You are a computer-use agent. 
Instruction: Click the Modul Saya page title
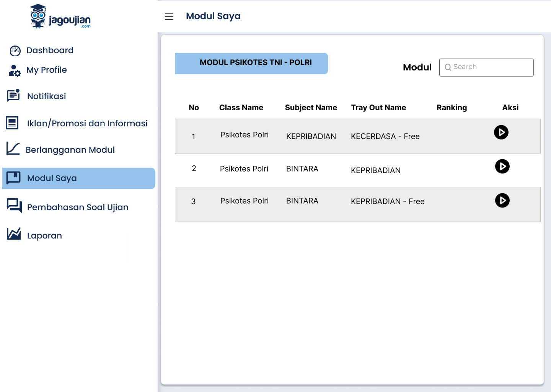[214, 16]
